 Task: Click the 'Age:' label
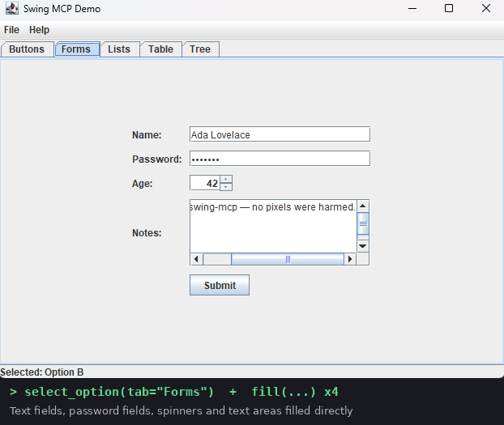click(x=143, y=184)
